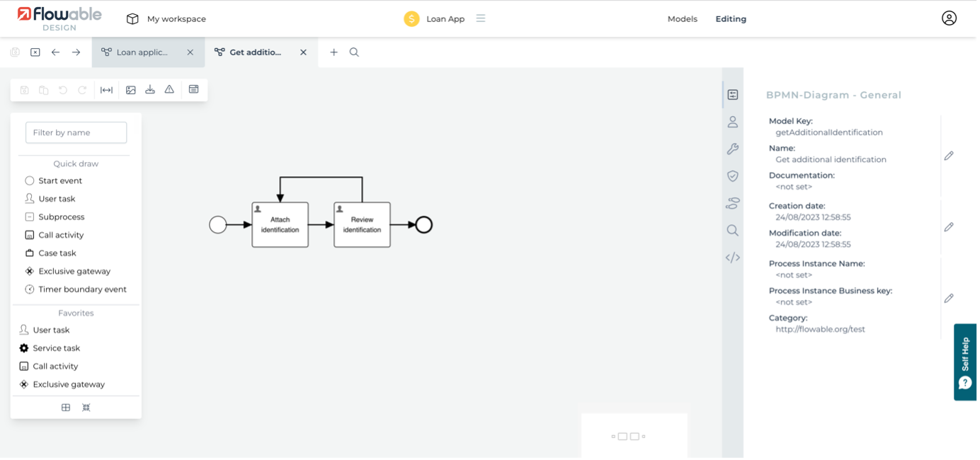
Task: Open the XML editor in the right sidebar
Action: pyautogui.click(x=733, y=258)
